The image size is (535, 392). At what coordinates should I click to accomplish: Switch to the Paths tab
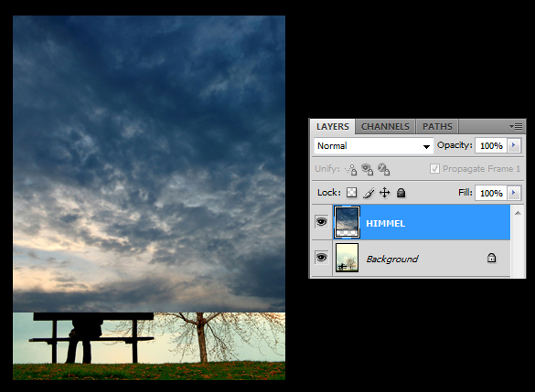(x=437, y=126)
